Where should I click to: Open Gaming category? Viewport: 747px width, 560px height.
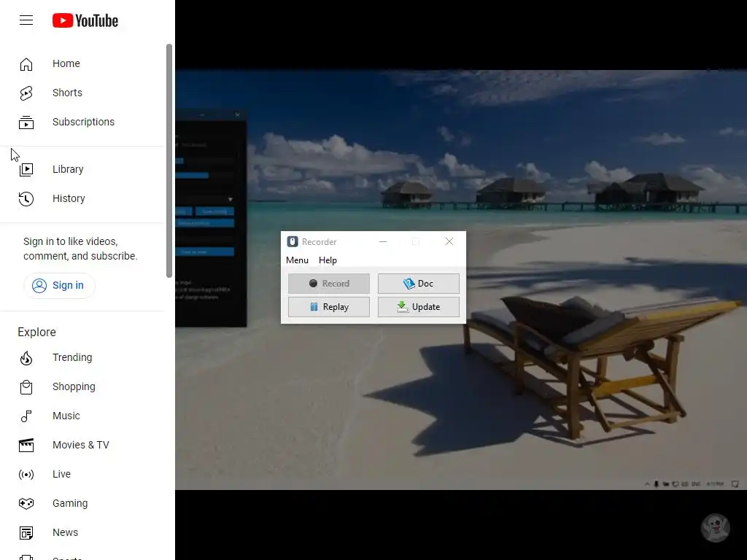pyautogui.click(x=70, y=503)
